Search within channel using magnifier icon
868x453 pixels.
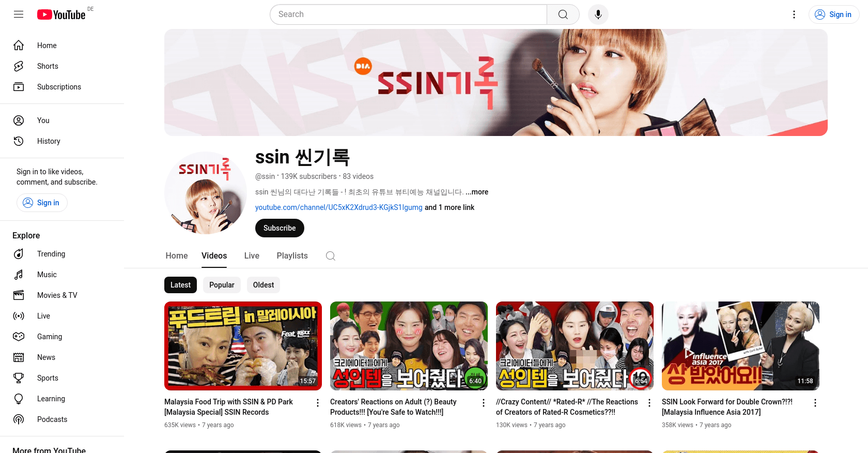point(331,256)
